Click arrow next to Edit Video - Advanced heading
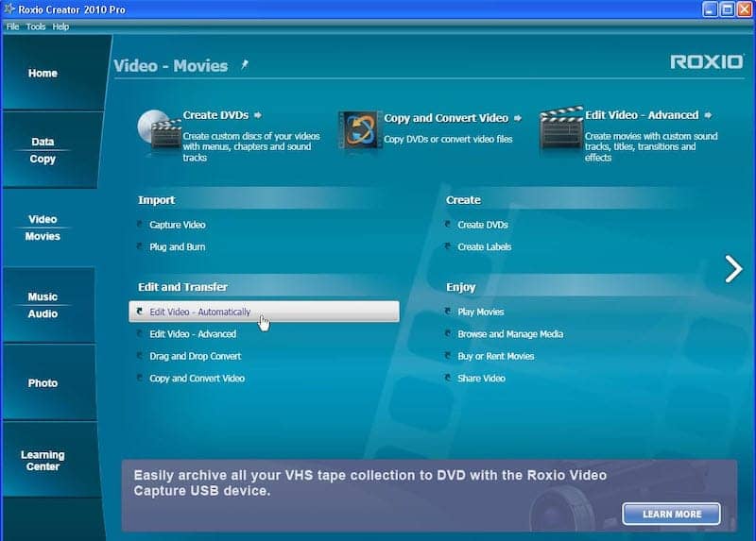 pyautogui.click(x=708, y=115)
